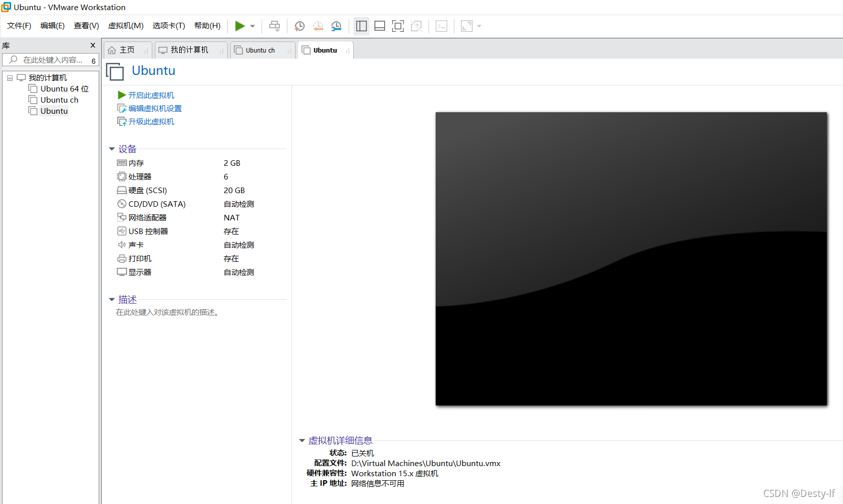The image size is (843, 504).
Task: Click the VMware Workstation title bar icon
Action: click(x=6, y=7)
